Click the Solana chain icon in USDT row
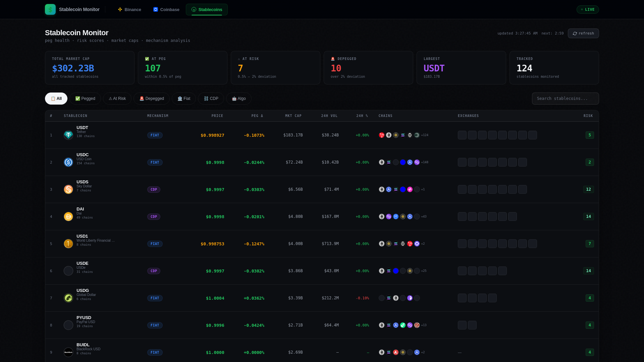 pyautogui.click(x=403, y=135)
